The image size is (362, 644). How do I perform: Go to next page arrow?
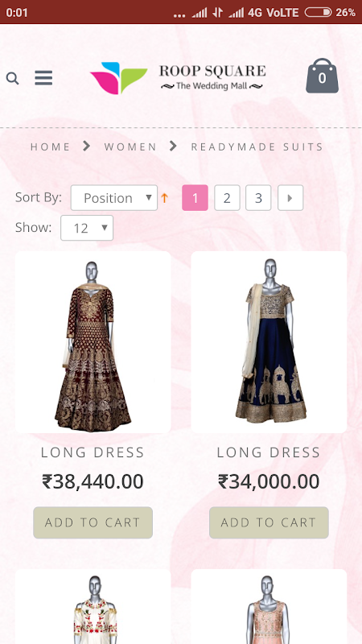(x=290, y=197)
